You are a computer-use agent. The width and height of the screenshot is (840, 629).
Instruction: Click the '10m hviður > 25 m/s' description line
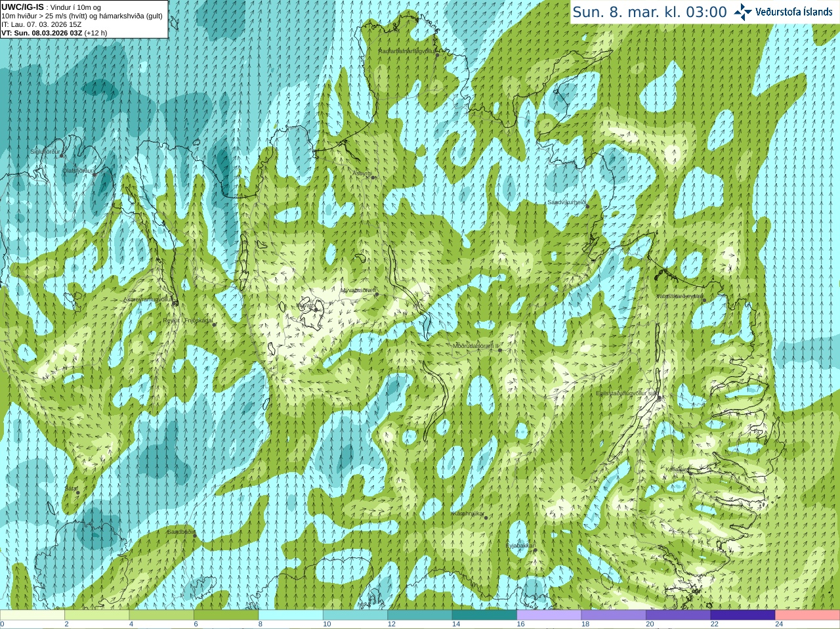[82, 16]
